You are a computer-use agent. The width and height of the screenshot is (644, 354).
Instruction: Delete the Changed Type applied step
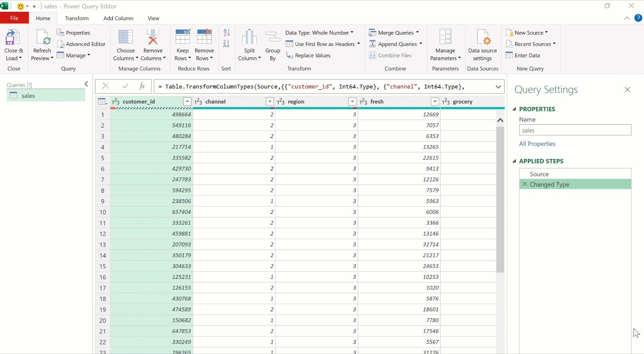click(525, 184)
